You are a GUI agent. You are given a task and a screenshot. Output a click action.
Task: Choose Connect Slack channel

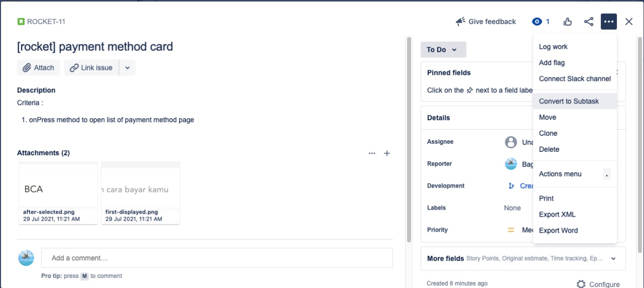[575, 79]
